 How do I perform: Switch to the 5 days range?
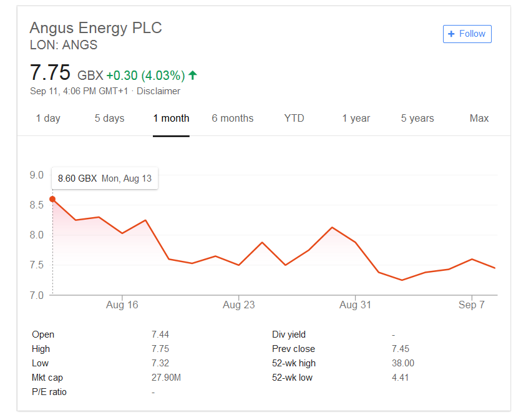coord(109,118)
